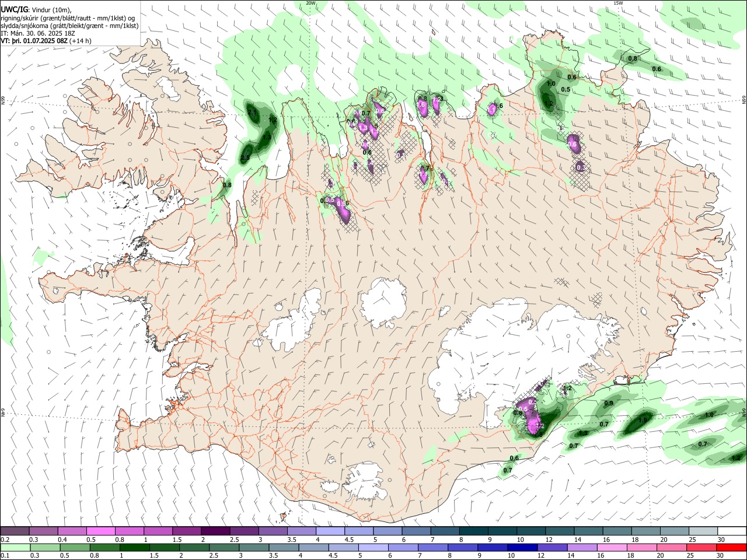Screen dimensions: 747x560
Task: Click the '0.2' label in the snow scale
Action: pyautogui.click(x=5, y=540)
